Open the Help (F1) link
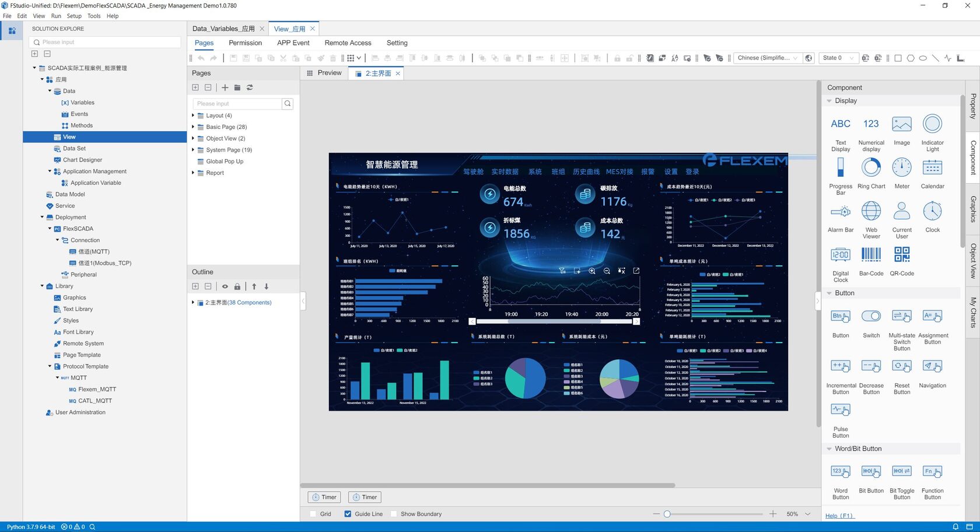The height and width of the screenshot is (532, 980). [x=839, y=516]
